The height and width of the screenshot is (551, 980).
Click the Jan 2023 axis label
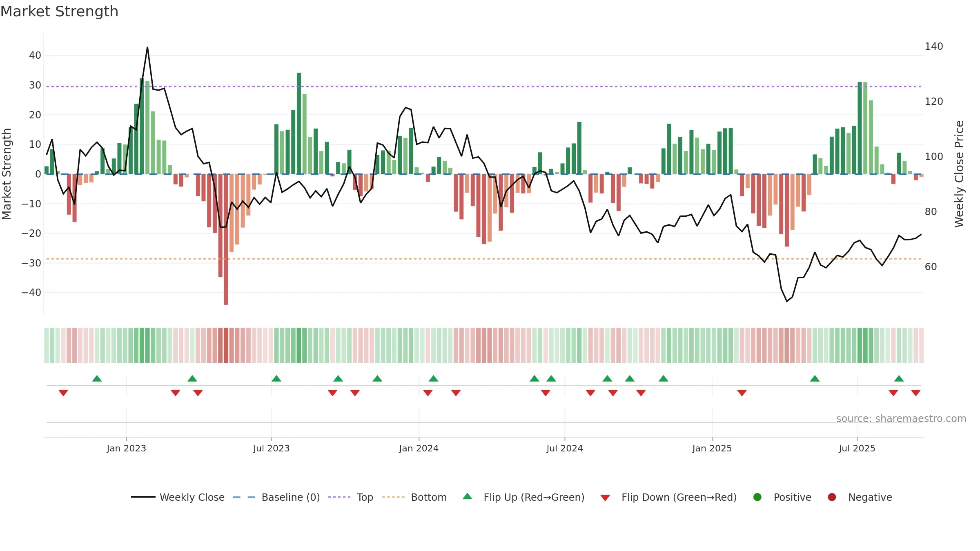(x=126, y=448)
